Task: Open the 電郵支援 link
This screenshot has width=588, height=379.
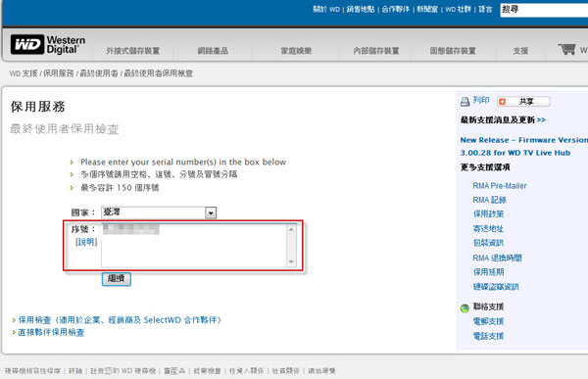Action: 488,321
